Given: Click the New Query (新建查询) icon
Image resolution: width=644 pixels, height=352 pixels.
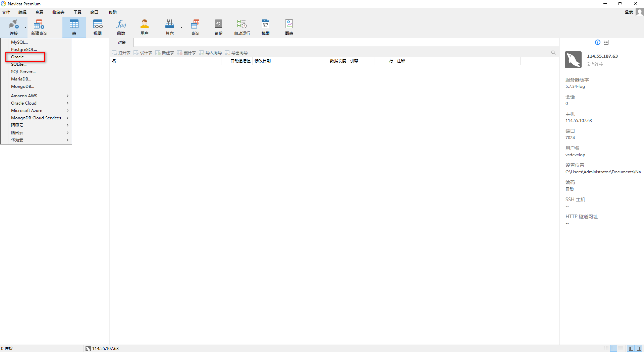Looking at the screenshot, I should (39, 27).
